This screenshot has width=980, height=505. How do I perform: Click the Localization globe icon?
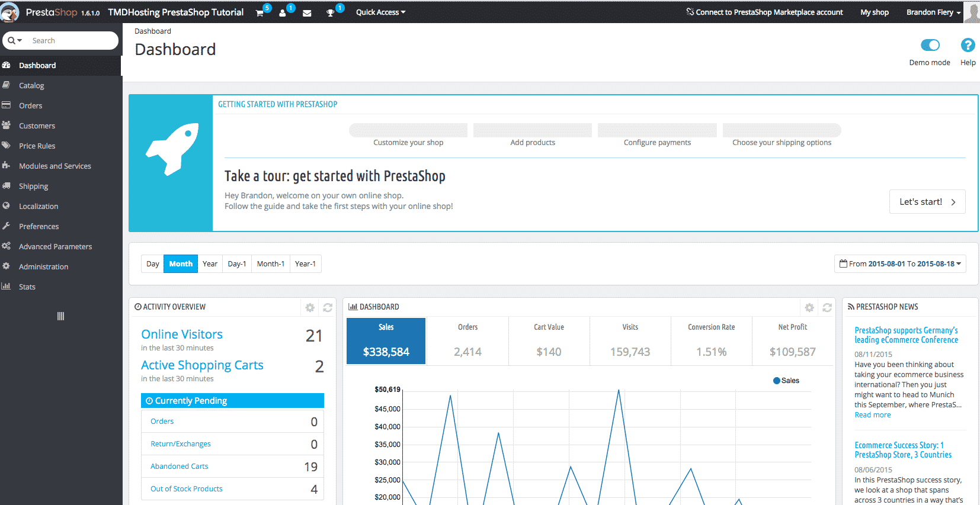pos(6,206)
